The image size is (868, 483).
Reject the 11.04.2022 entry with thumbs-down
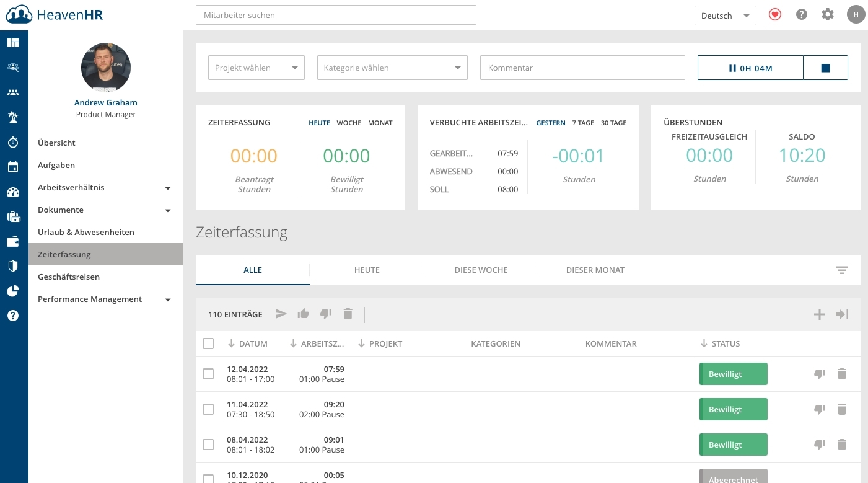[820, 409]
